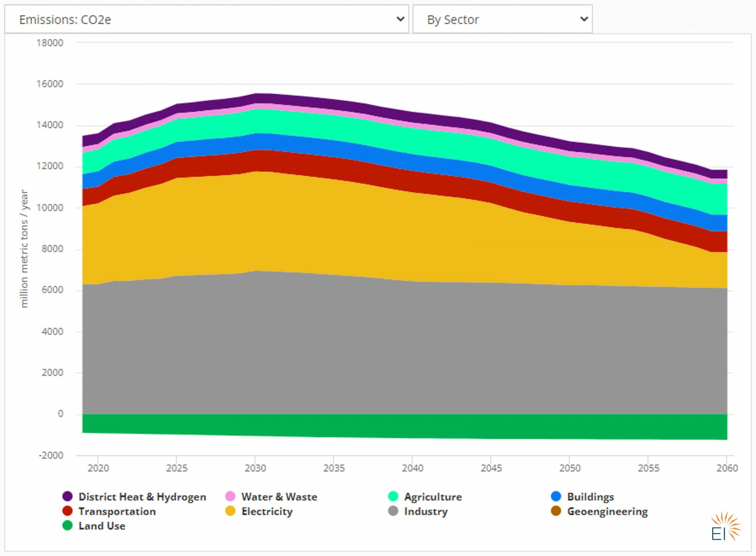Click the Buildings blue legend circle
The height and width of the screenshot is (556, 756).
pyautogui.click(x=556, y=496)
